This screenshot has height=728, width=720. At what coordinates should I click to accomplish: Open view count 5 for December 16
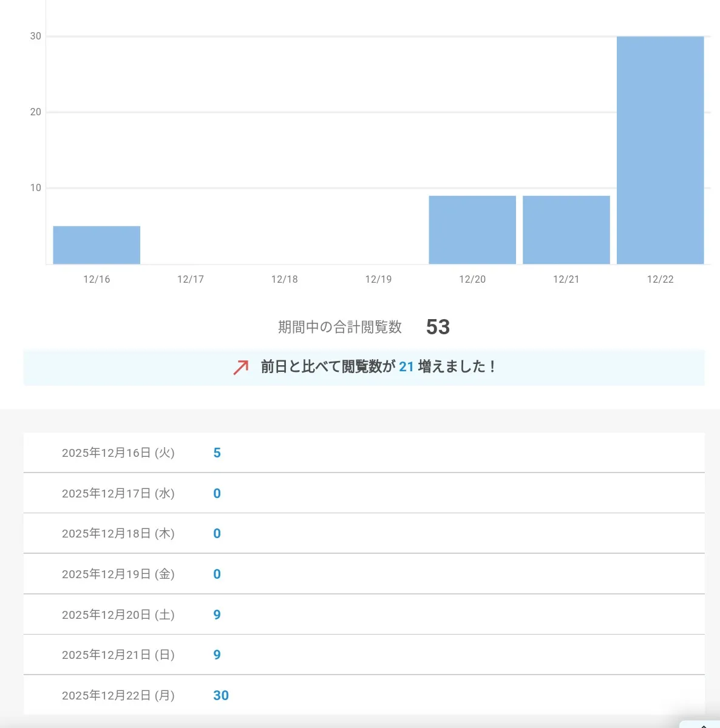click(x=217, y=453)
